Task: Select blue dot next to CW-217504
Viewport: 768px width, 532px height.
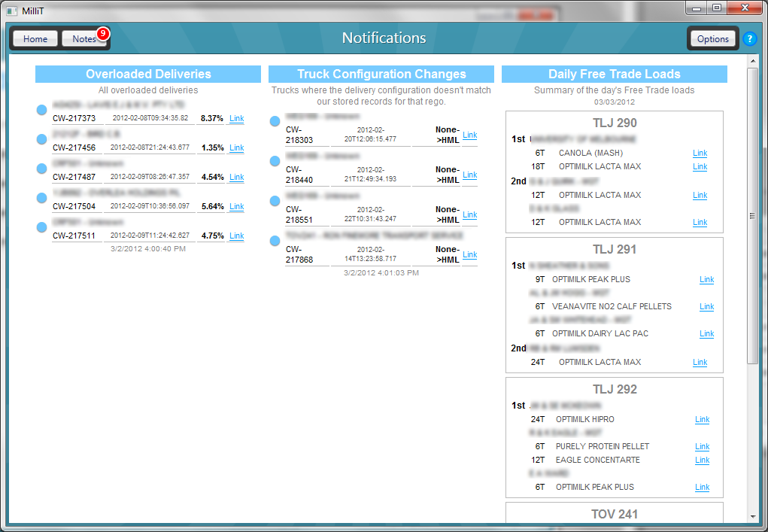Action: 42,198
